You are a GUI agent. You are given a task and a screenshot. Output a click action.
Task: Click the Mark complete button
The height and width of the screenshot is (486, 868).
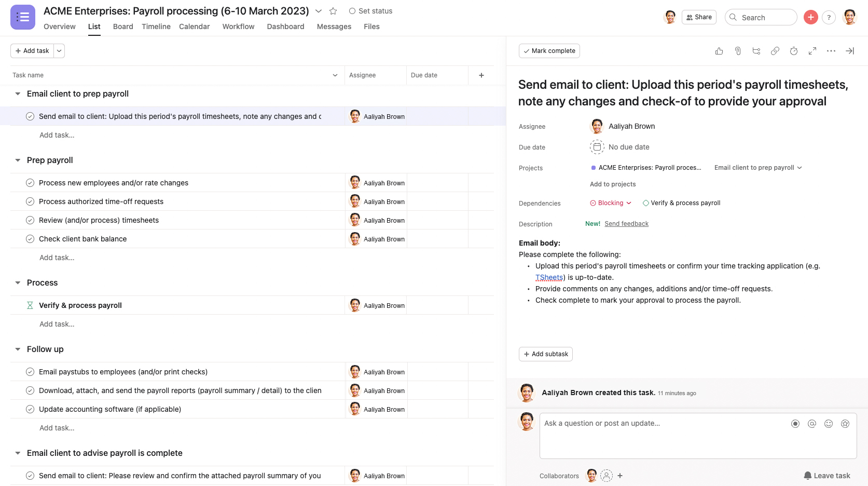point(549,51)
